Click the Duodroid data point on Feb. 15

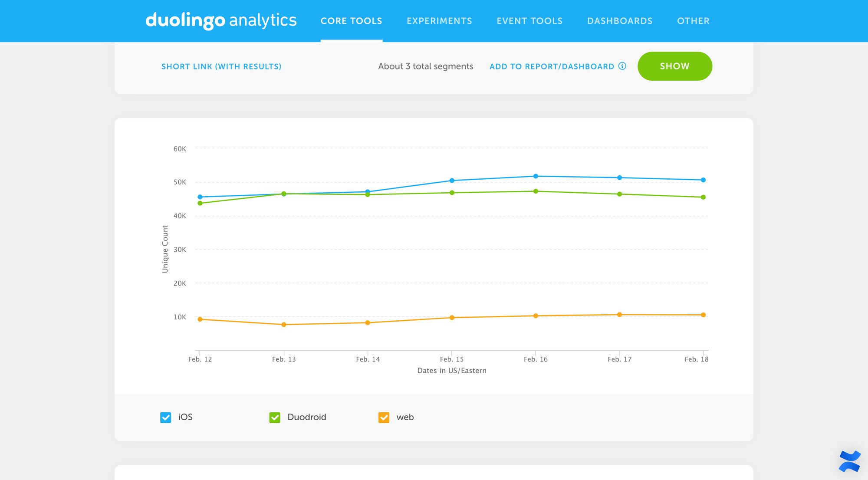(452, 193)
